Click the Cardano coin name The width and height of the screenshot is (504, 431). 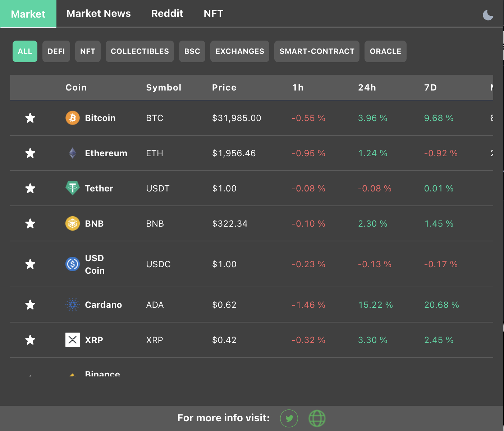104,305
